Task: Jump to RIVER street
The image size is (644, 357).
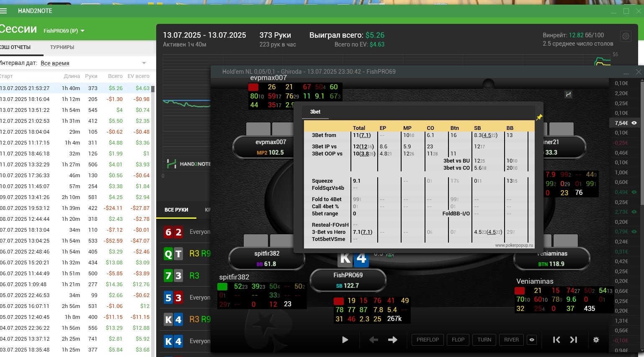Action: 511,340
